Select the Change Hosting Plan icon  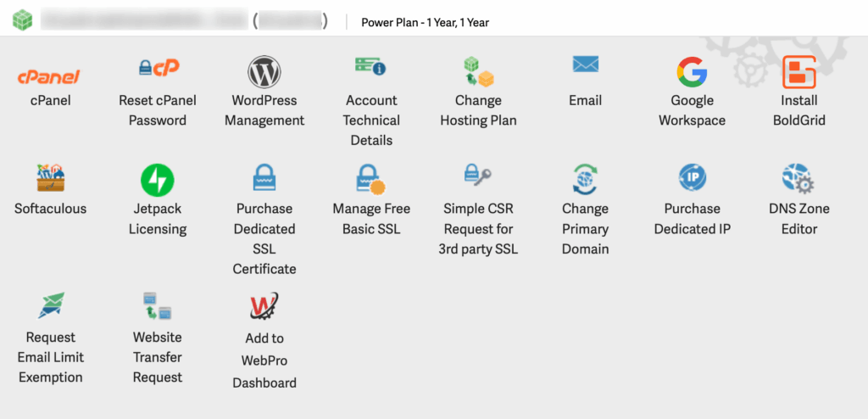[478, 72]
